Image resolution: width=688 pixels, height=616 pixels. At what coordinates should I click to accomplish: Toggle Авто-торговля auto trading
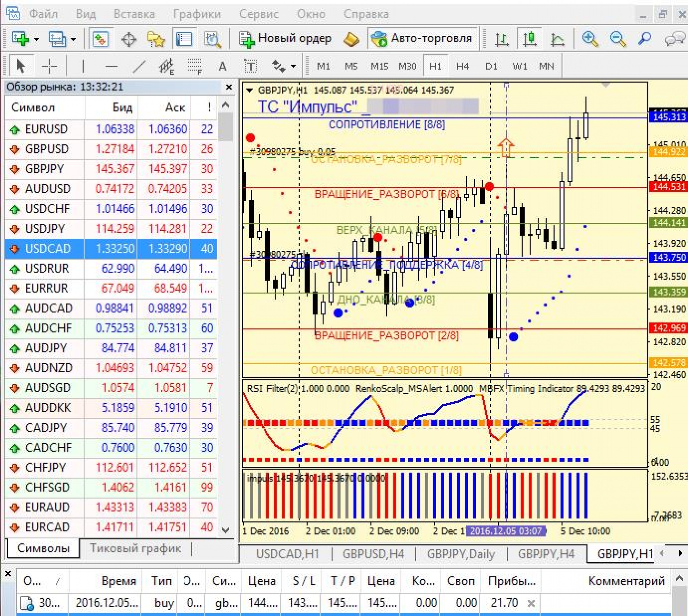(x=423, y=38)
